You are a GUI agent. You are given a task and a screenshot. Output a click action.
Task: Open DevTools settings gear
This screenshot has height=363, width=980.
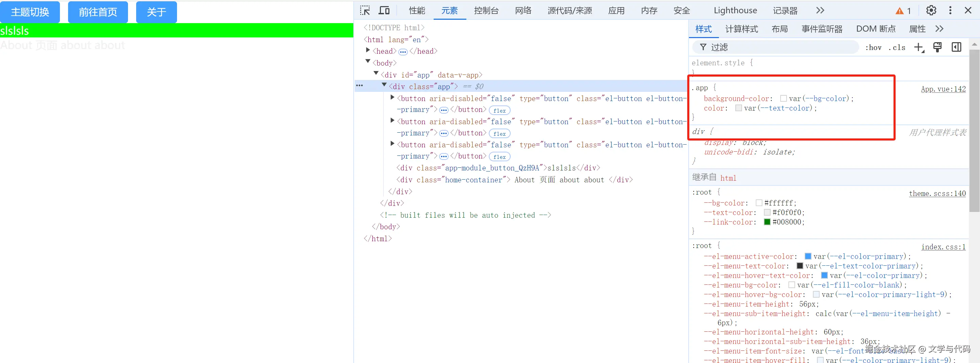(931, 10)
